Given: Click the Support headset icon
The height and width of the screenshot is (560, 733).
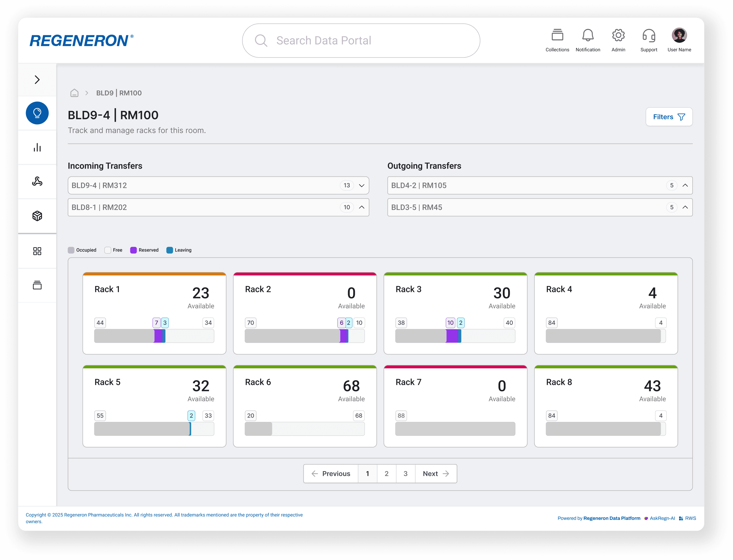Looking at the screenshot, I should pyautogui.click(x=648, y=35).
